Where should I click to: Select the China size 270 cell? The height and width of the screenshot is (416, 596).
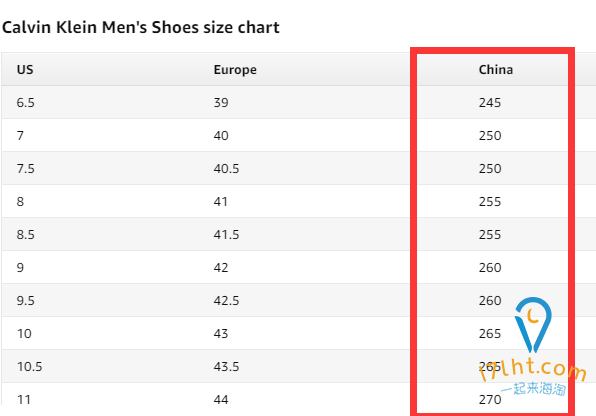(x=490, y=400)
